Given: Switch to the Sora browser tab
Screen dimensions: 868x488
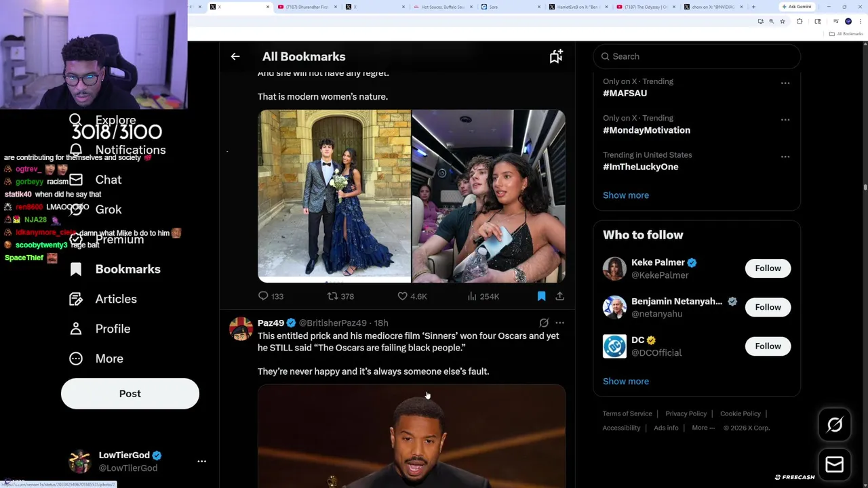Looking at the screenshot, I should coord(510,7).
